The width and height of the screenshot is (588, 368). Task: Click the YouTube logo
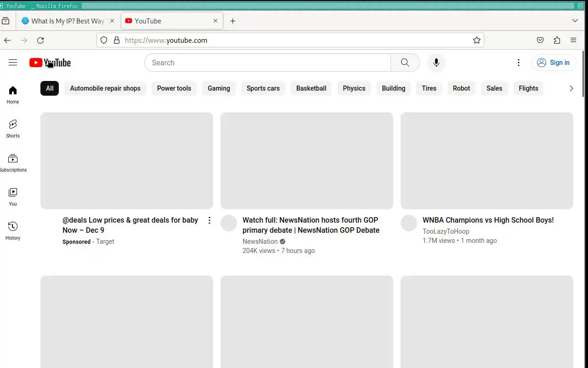50,63
